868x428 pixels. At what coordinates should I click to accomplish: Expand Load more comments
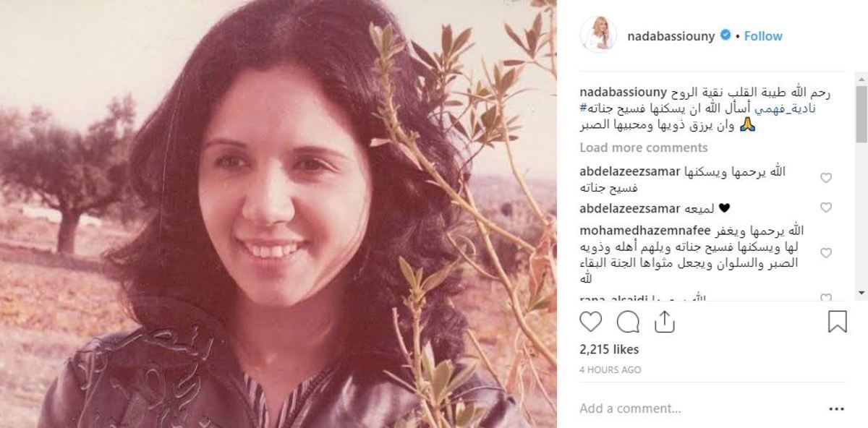pos(643,147)
